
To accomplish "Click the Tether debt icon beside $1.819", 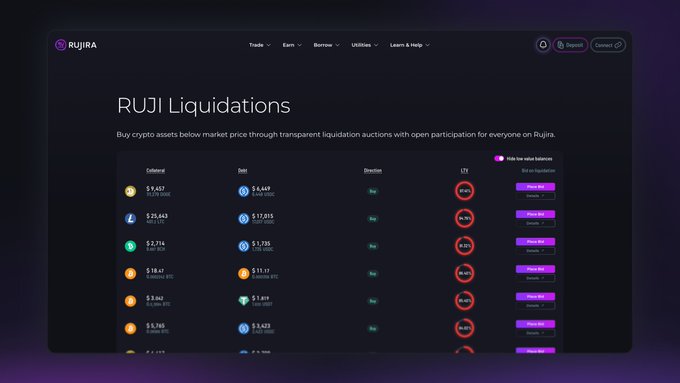I will (x=244, y=301).
